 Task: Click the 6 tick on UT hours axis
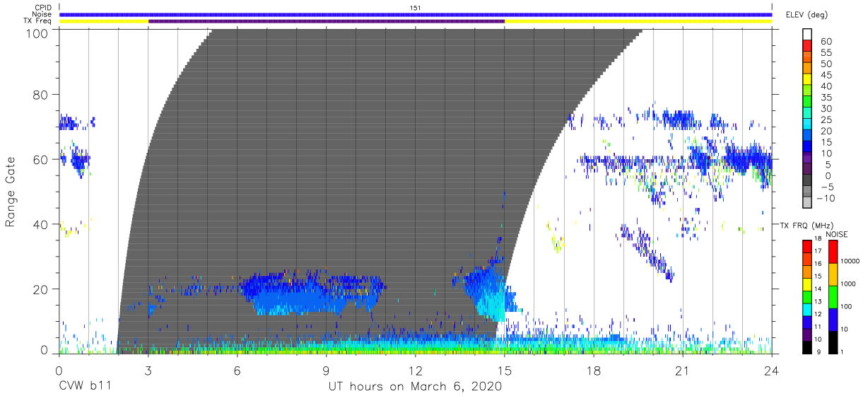pos(237,370)
